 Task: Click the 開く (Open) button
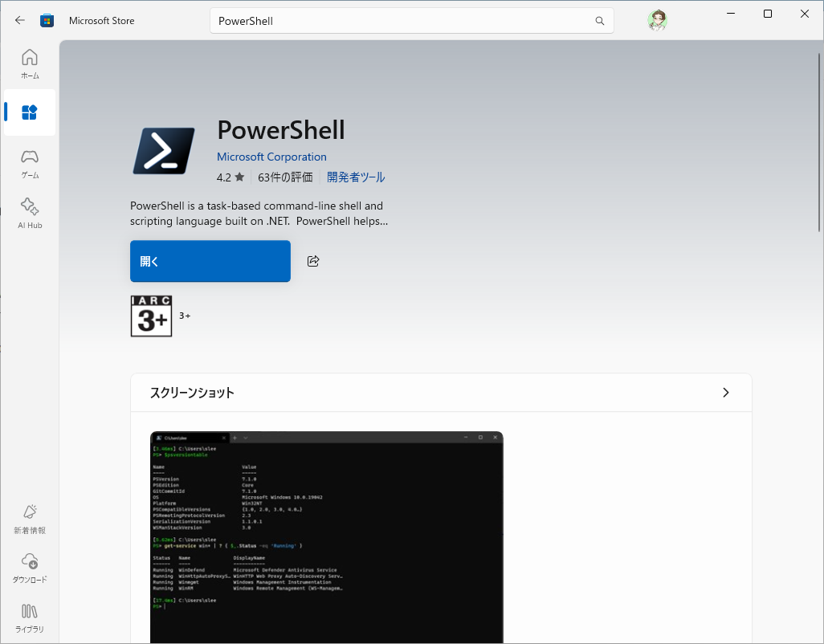tap(210, 261)
